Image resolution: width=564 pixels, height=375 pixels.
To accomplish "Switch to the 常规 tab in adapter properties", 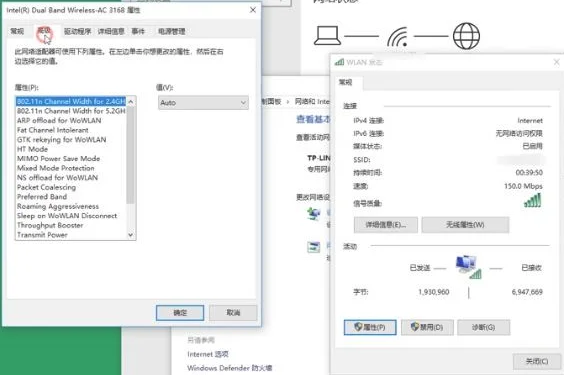I will (x=17, y=32).
